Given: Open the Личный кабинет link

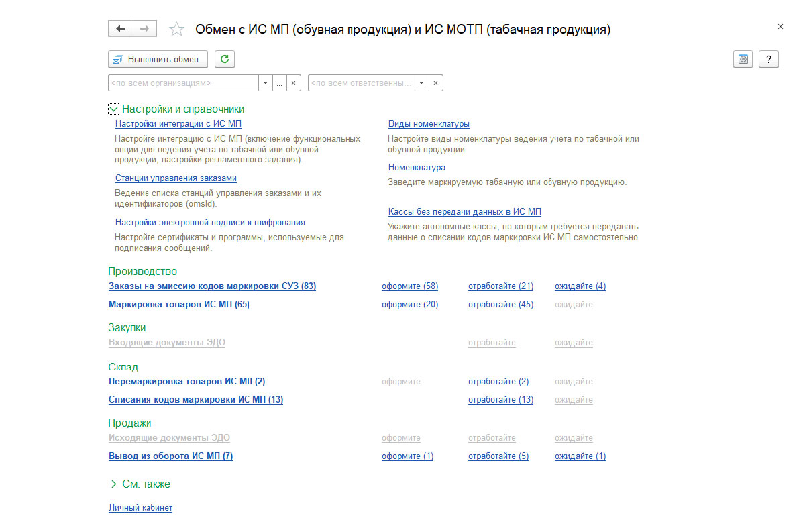Looking at the screenshot, I should (x=140, y=508).
